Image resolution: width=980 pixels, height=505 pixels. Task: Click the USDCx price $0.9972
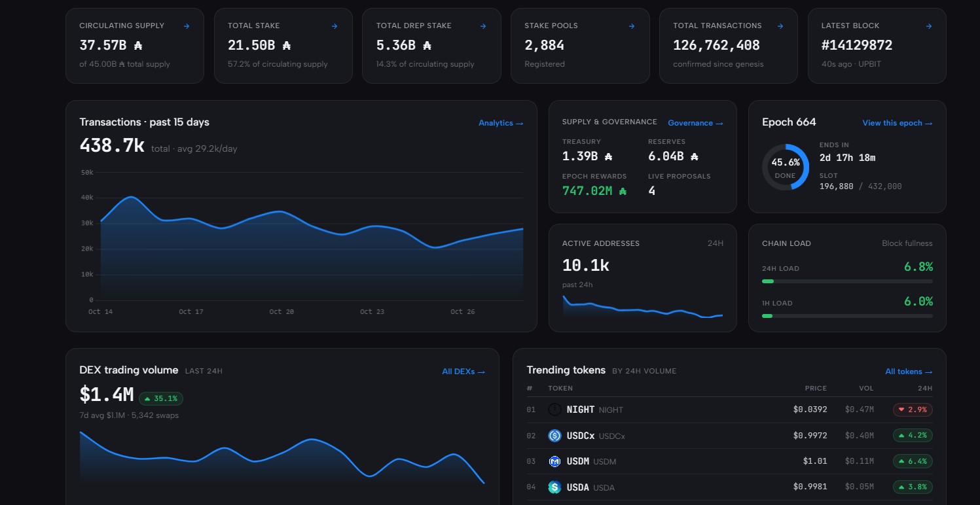pyautogui.click(x=810, y=436)
